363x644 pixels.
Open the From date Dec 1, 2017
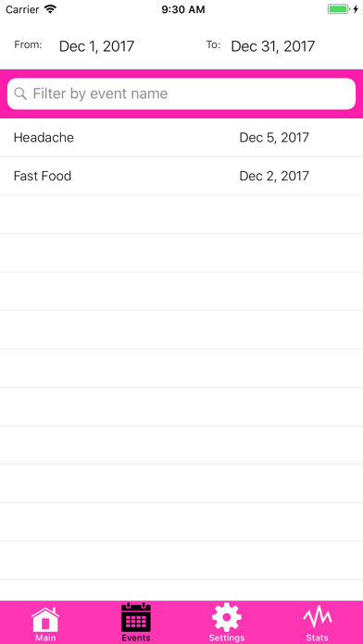click(96, 46)
